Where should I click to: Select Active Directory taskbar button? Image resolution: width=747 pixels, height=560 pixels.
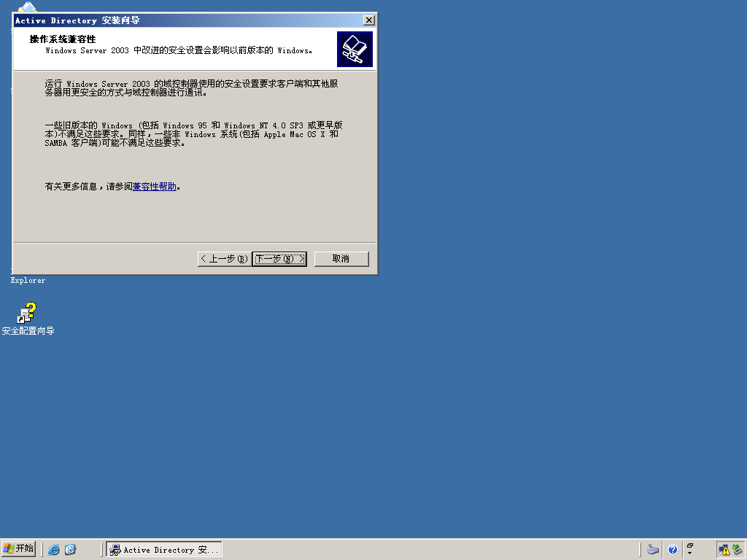pos(164,550)
